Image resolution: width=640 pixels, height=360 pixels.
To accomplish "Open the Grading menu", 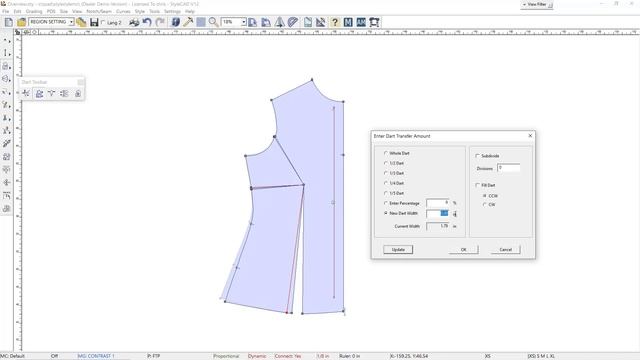I will [34, 11].
